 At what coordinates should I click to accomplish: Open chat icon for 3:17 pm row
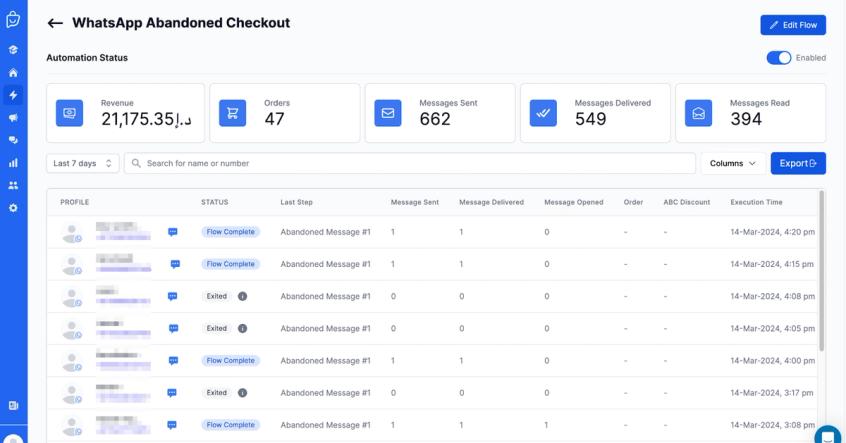pos(172,393)
